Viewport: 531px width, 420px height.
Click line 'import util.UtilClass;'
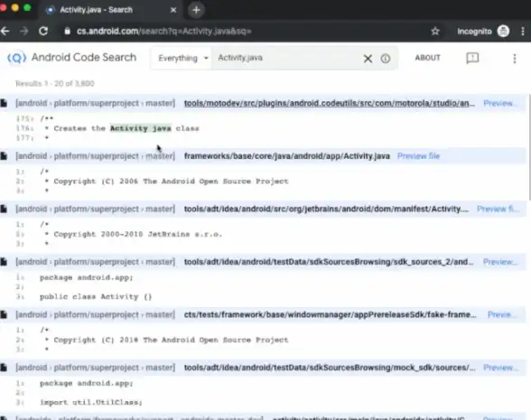91,403
